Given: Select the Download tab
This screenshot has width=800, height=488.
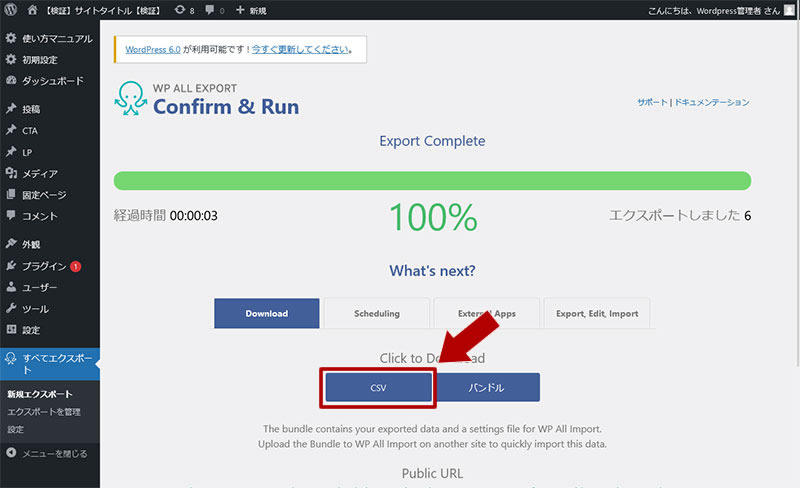Looking at the screenshot, I should coord(266,313).
